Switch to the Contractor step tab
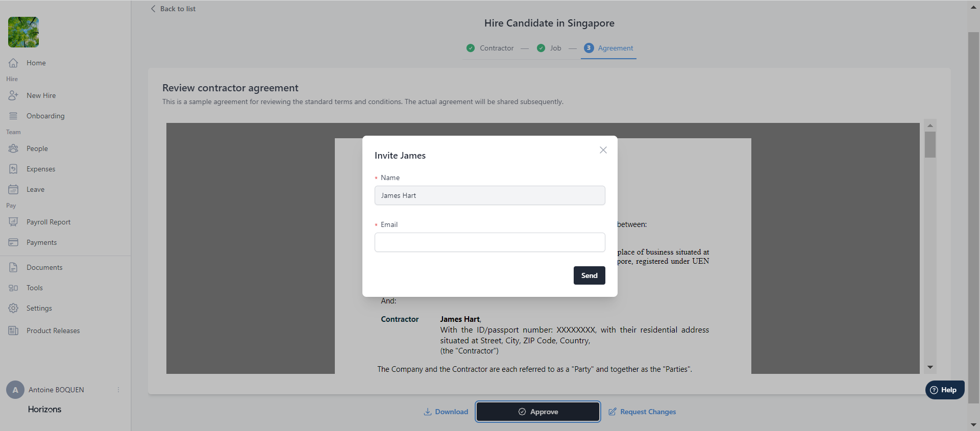This screenshot has width=980, height=431. 490,48
